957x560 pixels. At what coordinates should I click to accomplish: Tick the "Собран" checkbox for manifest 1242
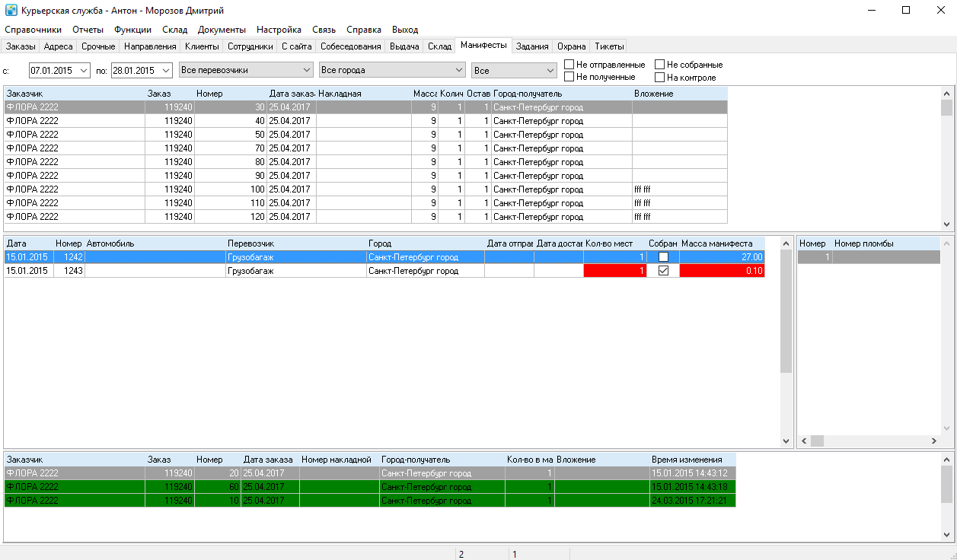[x=663, y=257]
